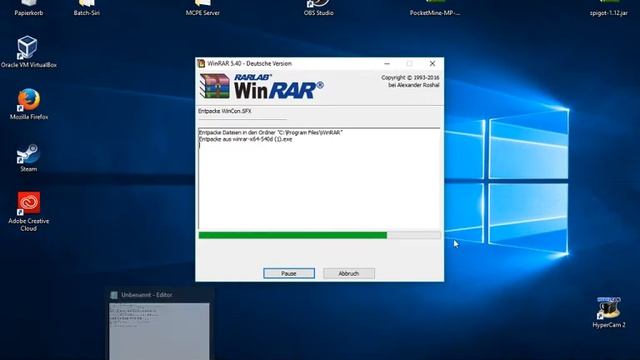This screenshot has height=360, width=640.
Task: Click the Pause button in WinRAR installer
Action: 289,273
